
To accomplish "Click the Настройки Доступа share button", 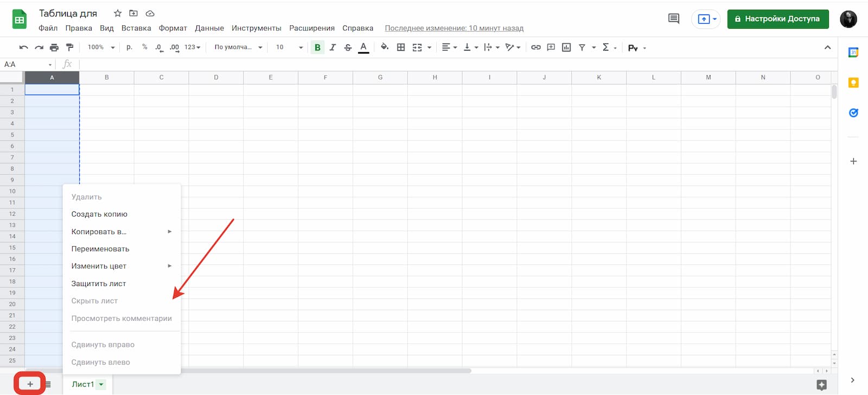I will click(x=777, y=19).
